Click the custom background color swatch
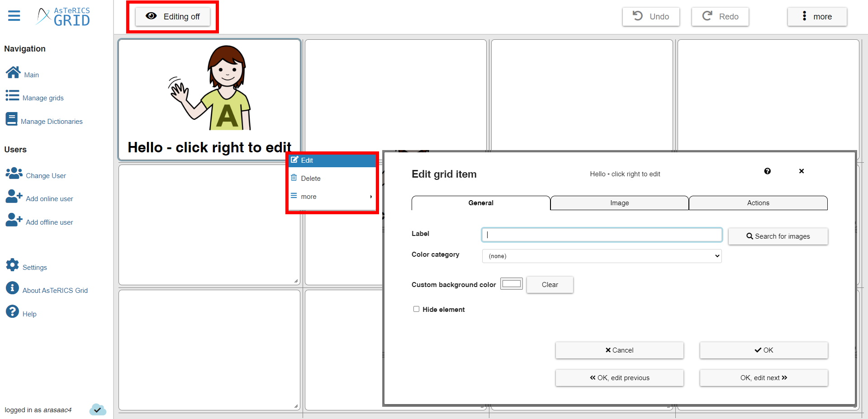This screenshot has width=868, height=419. pyautogui.click(x=511, y=283)
